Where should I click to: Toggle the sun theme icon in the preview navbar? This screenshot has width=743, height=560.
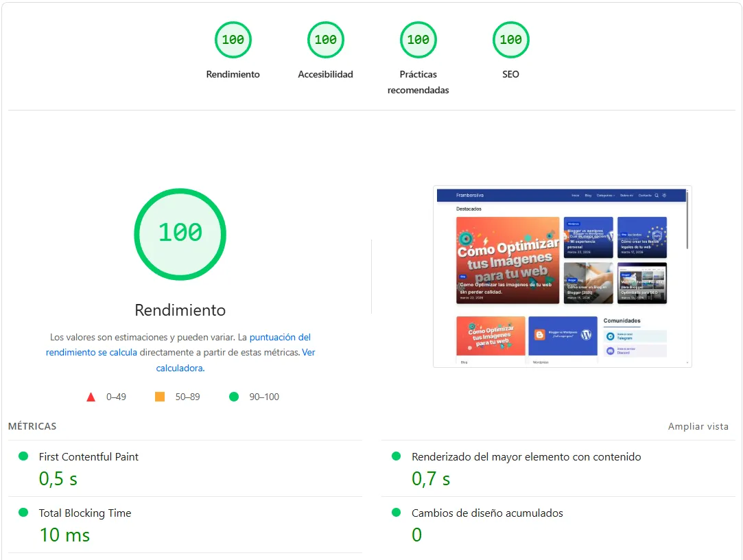[x=664, y=195]
